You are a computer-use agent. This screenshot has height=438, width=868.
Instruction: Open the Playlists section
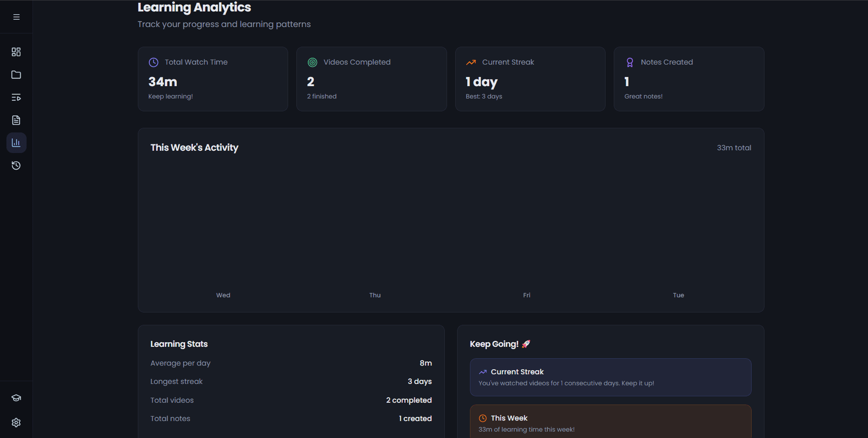click(x=16, y=97)
